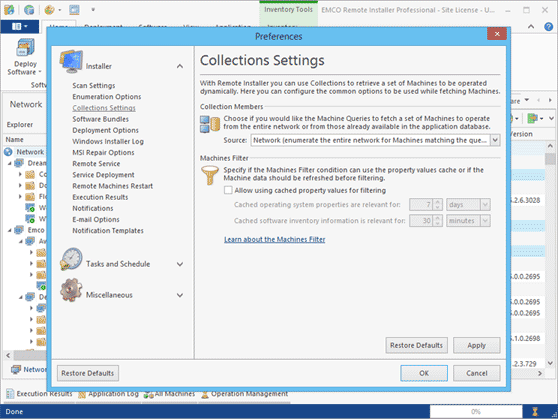This screenshot has height=419, width=558.
Task: Open Remote Service preferences
Action: pyautogui.click(x=96, y=163)
